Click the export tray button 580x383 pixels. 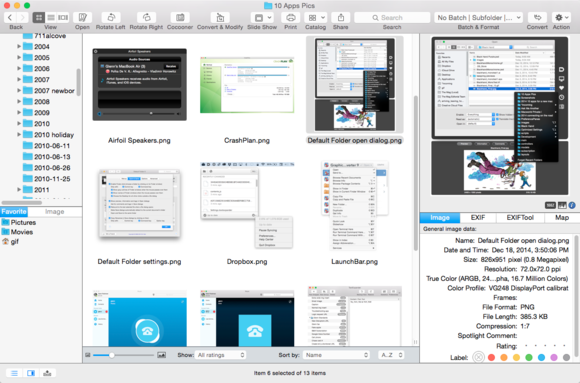point(47,373)
